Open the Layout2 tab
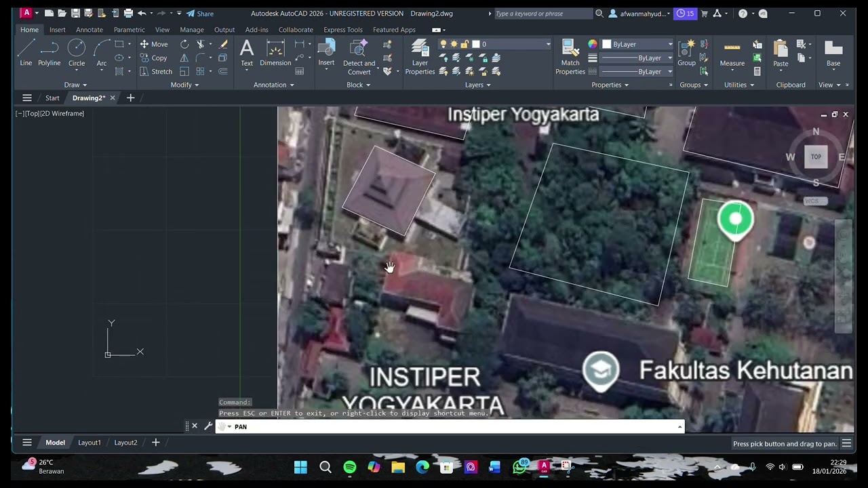This screenshot has width=868, height=488. [125, 443]
